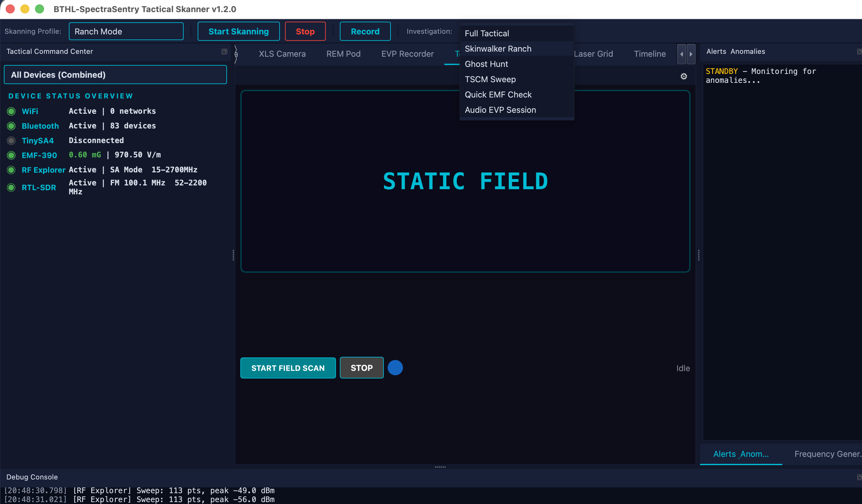Image resolution: width=862 pixels, height=504 pixels.
Task: Click the Record button
Action: pos(365,32)
